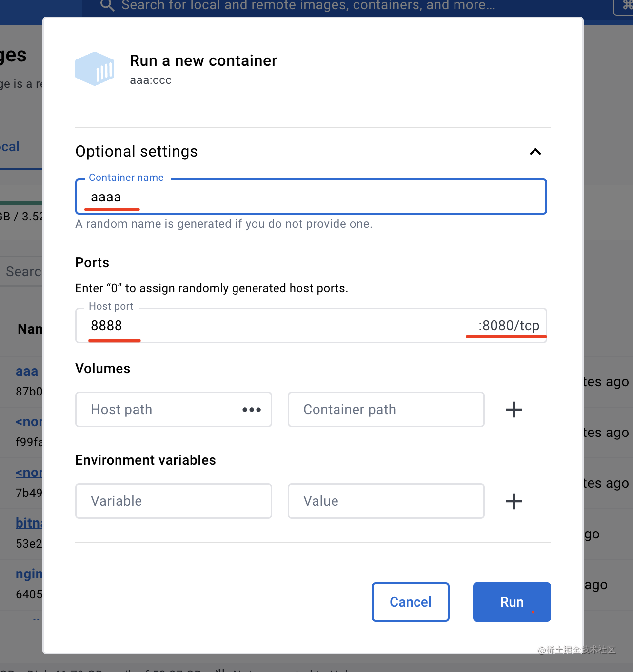Viewport: 633px width, 672px height.
Task: Click the environment Value field
Action: point(386,501)
